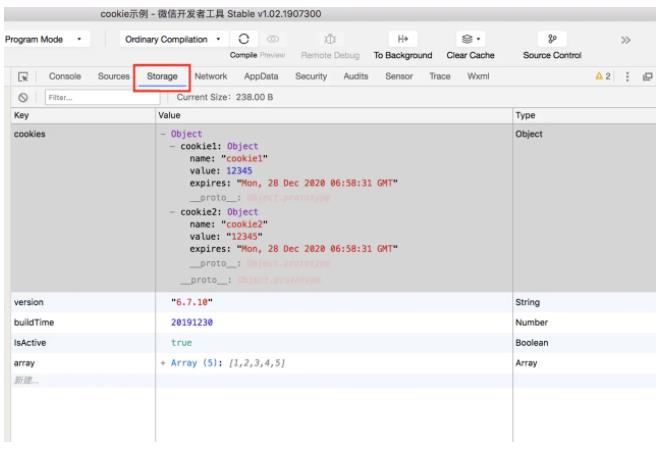This screenshot has height=472, width=664.
Task: Click the Source Control label
Action: coord(552,55)
